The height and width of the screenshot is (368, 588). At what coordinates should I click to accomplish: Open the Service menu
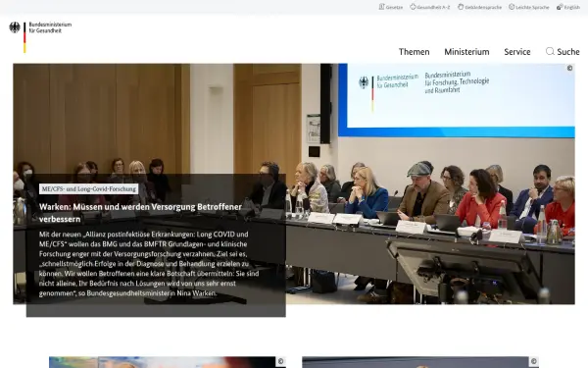pyautogui.click(x=517, y=52)
